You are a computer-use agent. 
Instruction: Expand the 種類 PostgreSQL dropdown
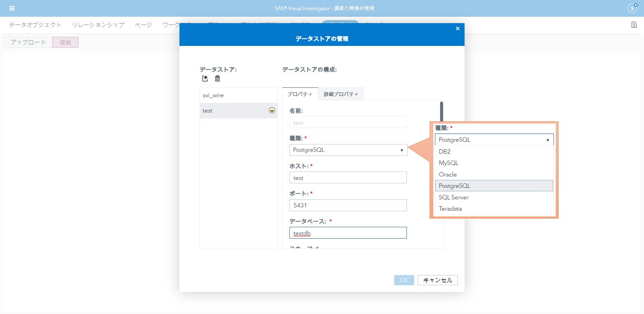[x=348, y=150]
